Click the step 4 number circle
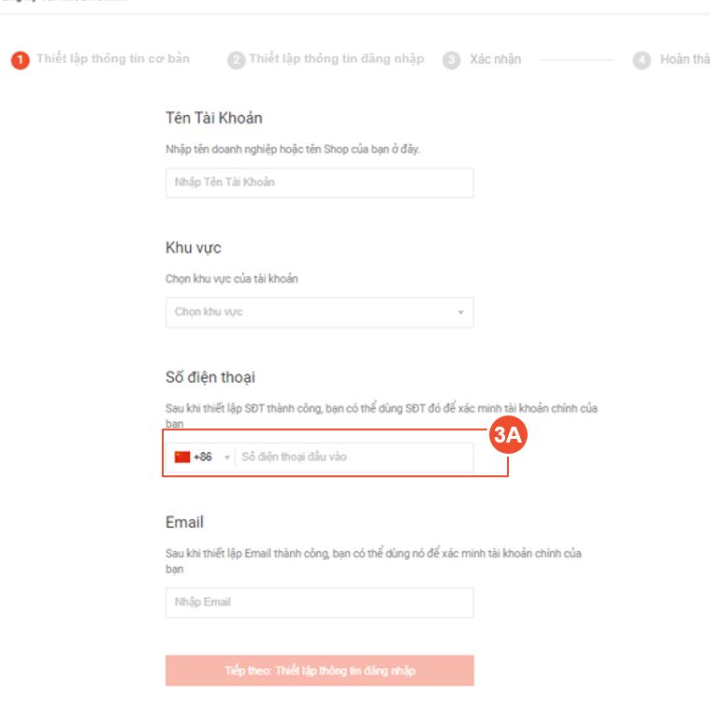This screenshot has height=728, width=710. [x=642, y=60]
